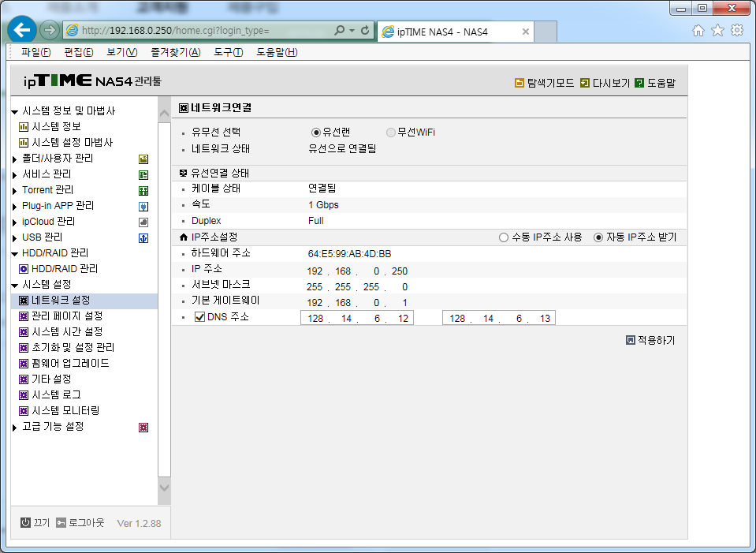This screenshot has width=756, height=553.
Task: Click icon beside 폴더/사용자 관리
Action: [143, 159]
